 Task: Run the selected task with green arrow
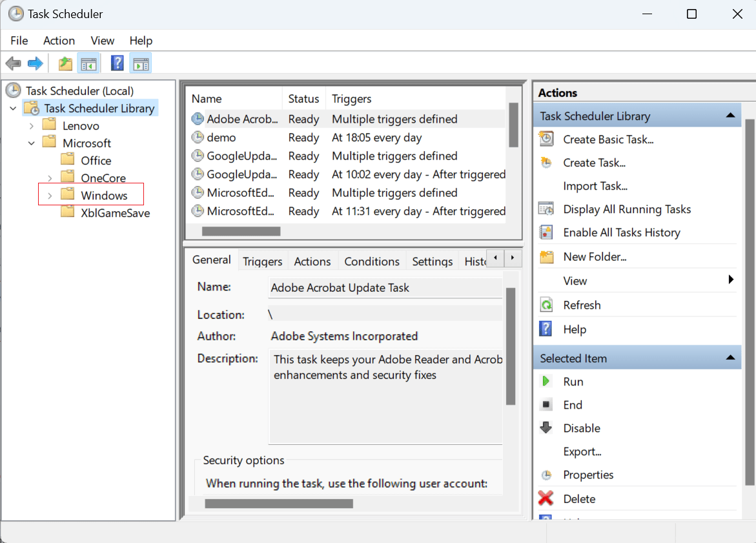click(546, 381)
